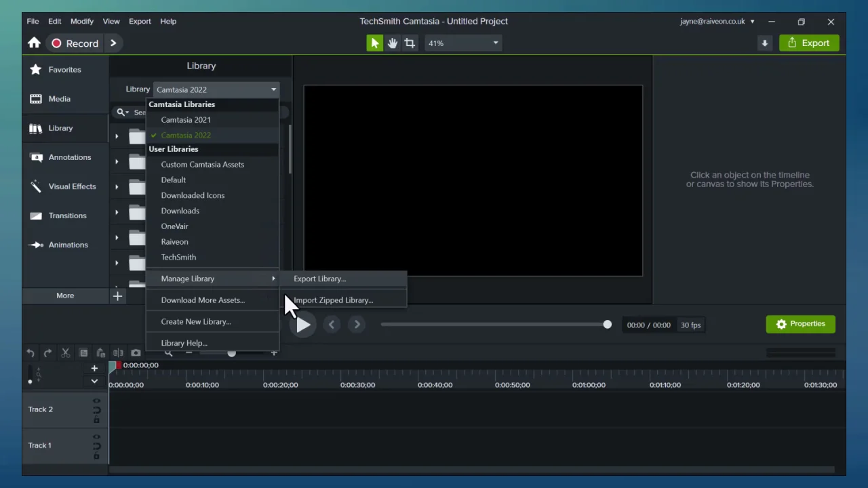Open the Home screen via house icon
868x488 pixels.
(34, 43)
